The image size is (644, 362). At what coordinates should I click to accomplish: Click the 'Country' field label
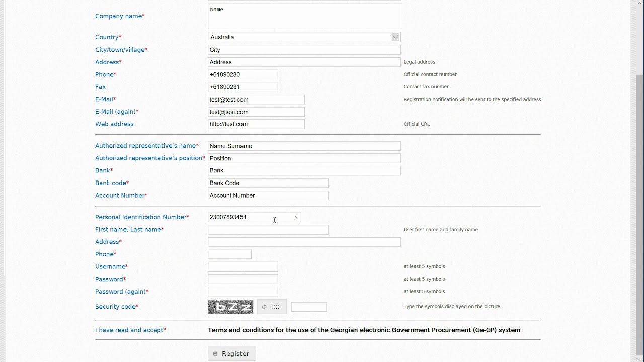click(x=108, y=37)
